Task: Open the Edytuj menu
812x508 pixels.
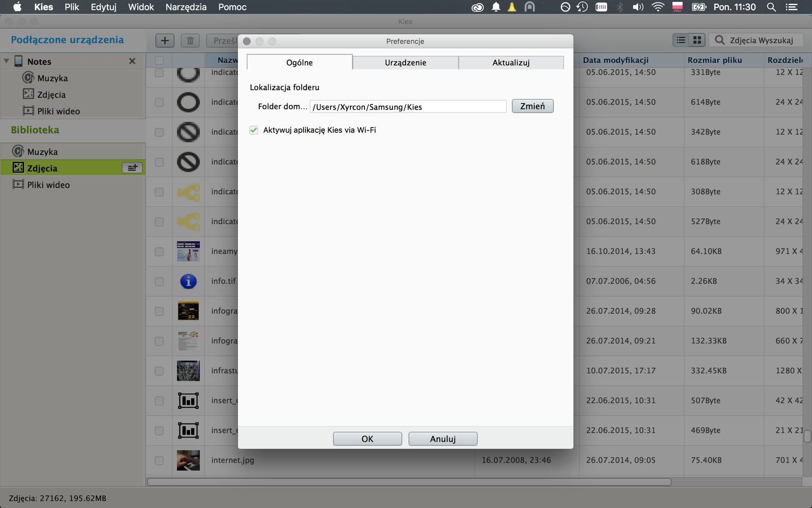Action: 103,7
